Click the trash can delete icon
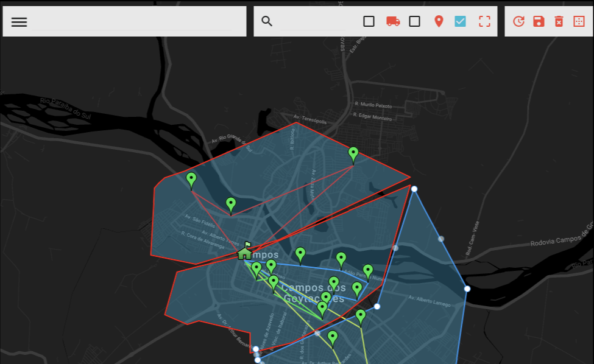Image resolution: width=594 pixels, height=364 pixels. click(x=559, y=21)
